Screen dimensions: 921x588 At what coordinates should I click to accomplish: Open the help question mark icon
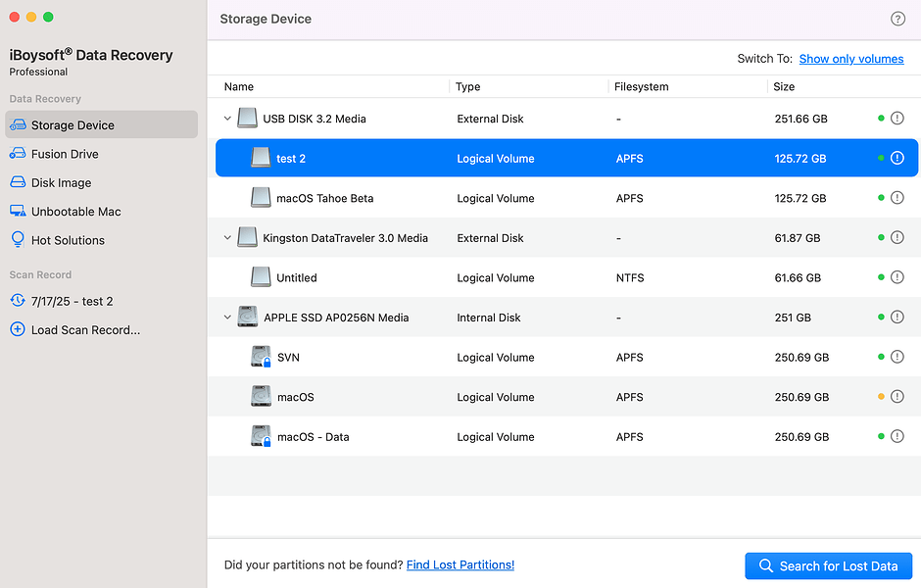tap(897, 19)
